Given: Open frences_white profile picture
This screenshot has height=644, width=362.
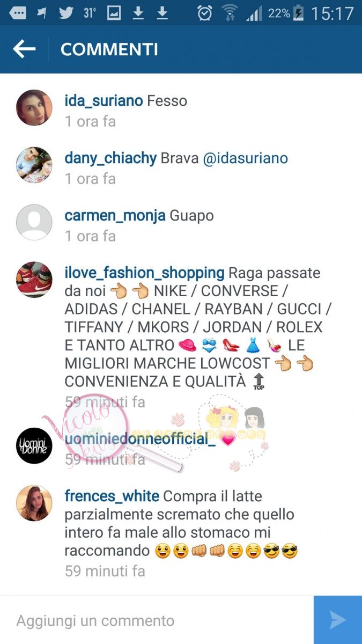Looking at the screenshot, I should point(34,503).
